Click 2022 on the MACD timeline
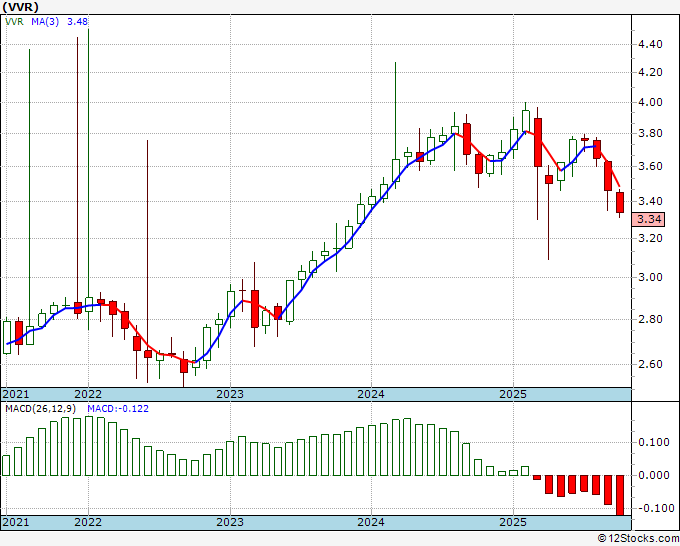This screenshot has height=546, width=680. tap(88, 522)
